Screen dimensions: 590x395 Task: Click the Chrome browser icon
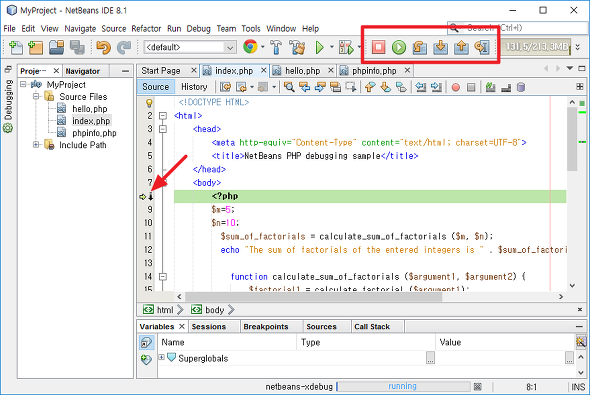[x=250, y=47]
